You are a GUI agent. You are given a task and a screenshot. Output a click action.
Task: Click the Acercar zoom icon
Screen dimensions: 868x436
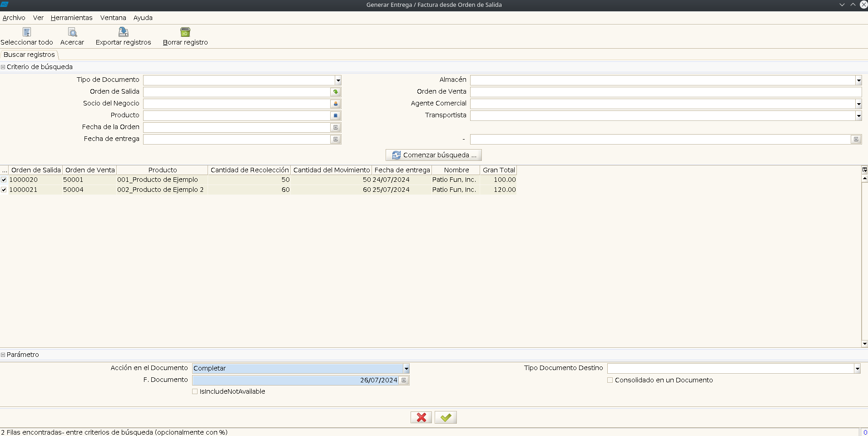click(x=72, y=32)
